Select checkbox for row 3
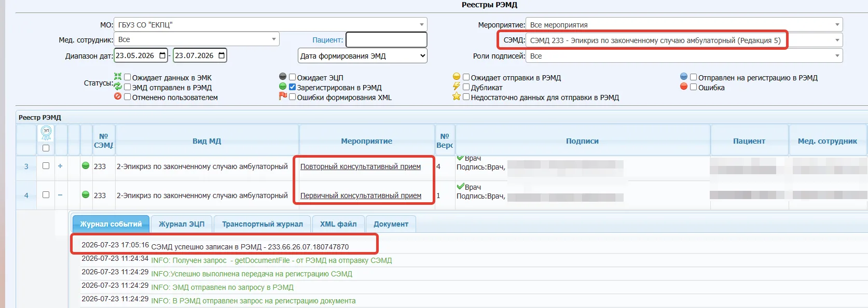This screenshot has width=868, height=308. tap(46, 166)
